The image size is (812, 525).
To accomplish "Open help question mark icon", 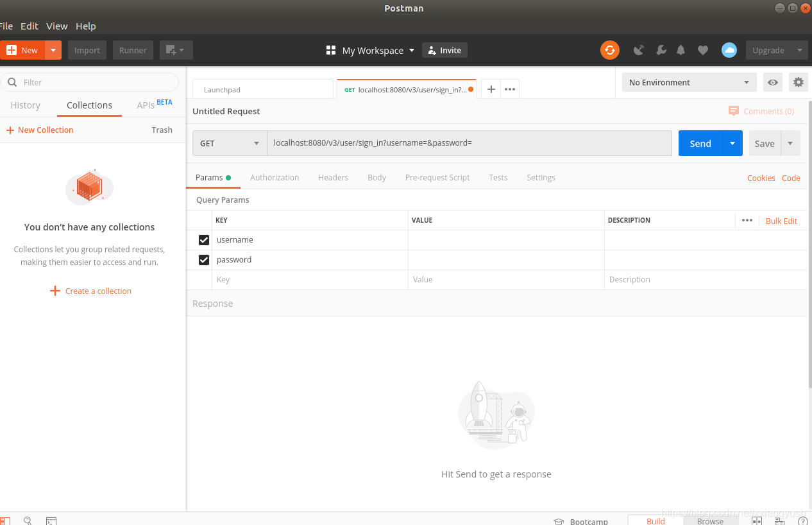I will 802,521.
